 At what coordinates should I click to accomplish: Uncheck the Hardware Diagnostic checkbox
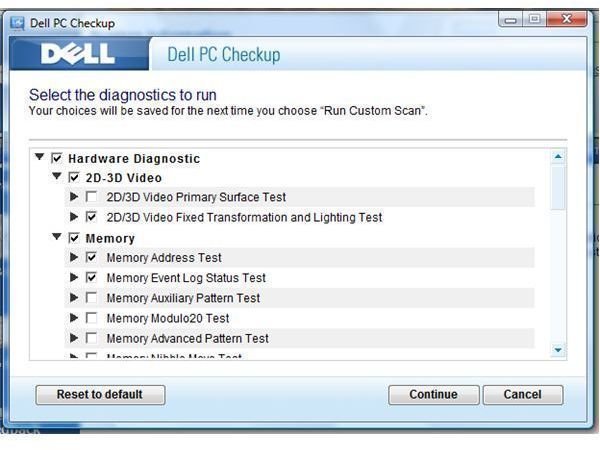(57, 158)
